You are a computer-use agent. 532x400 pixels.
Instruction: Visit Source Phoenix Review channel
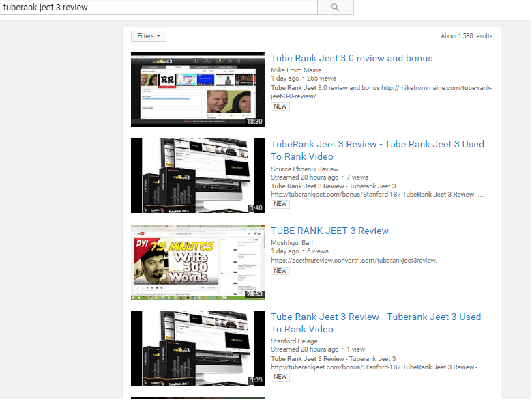click(x=304, y=169)
